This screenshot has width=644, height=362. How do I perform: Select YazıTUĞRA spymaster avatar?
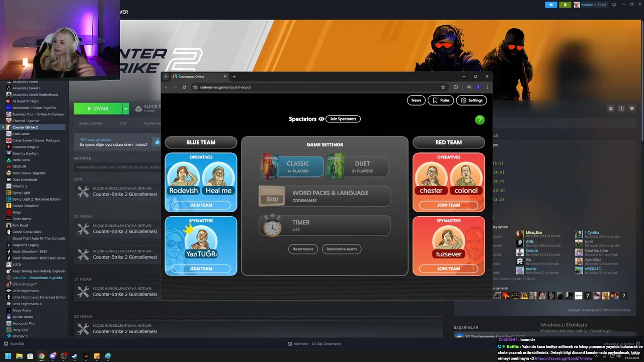pyautogui.click(x=201, y=242)
